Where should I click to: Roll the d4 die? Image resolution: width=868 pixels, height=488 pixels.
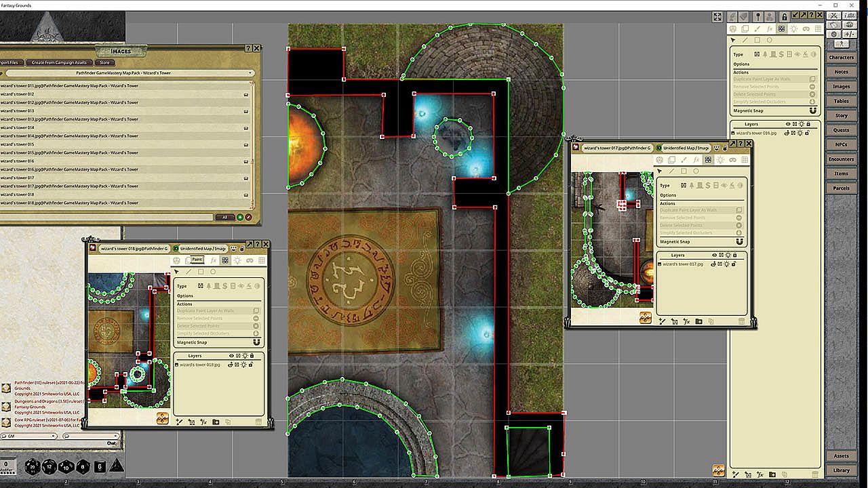click(117, 466)
